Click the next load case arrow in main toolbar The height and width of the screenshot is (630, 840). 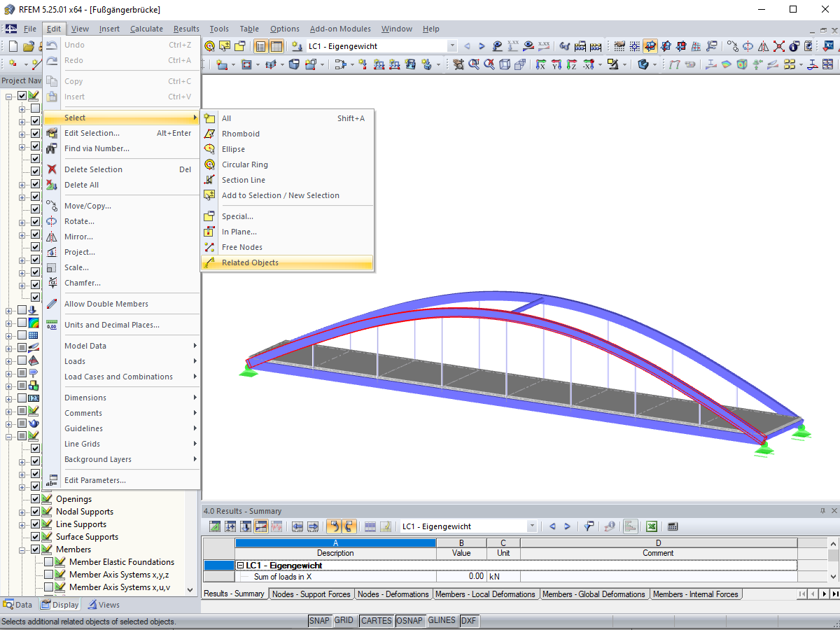click(482, 46)
